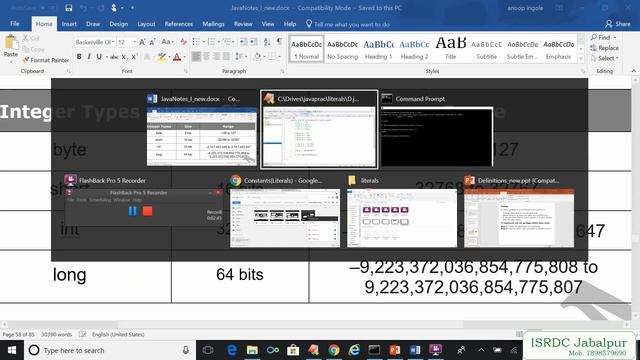
Task: Expand the Styles gallery more arrow
Action: (x=581, y=59)
